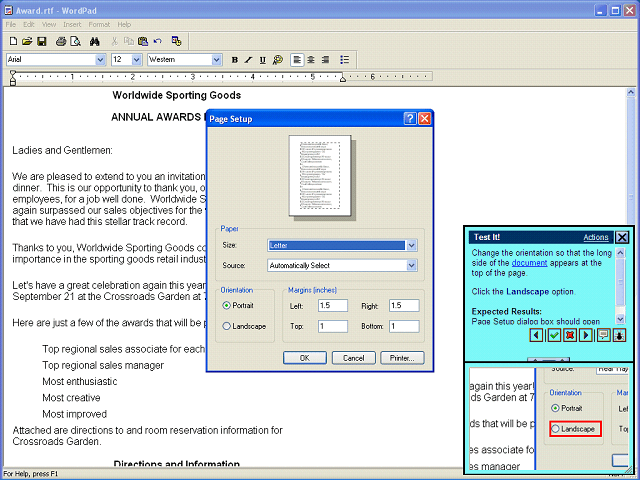640x480 pixels.
Task: Click the Text color palette icon
Action: click(277, 60)
